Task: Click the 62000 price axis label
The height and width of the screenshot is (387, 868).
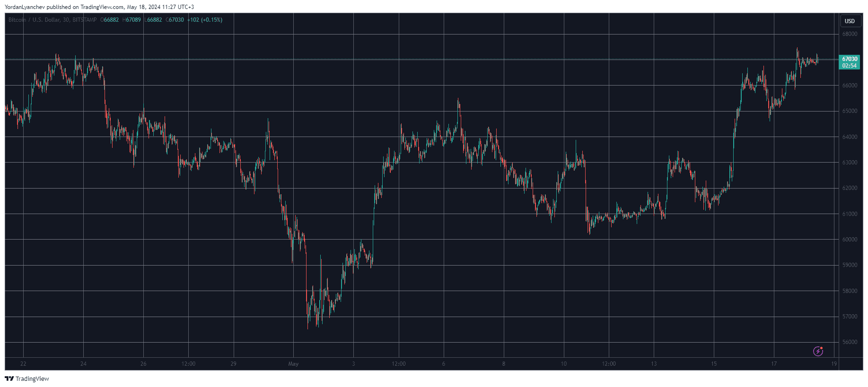Action: coord(850,188)
